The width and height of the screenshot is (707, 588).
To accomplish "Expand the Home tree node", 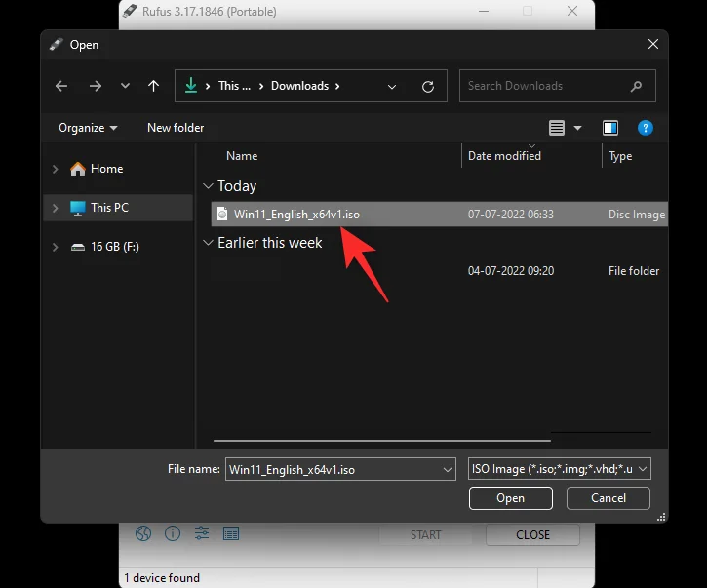I will [55, 169].
